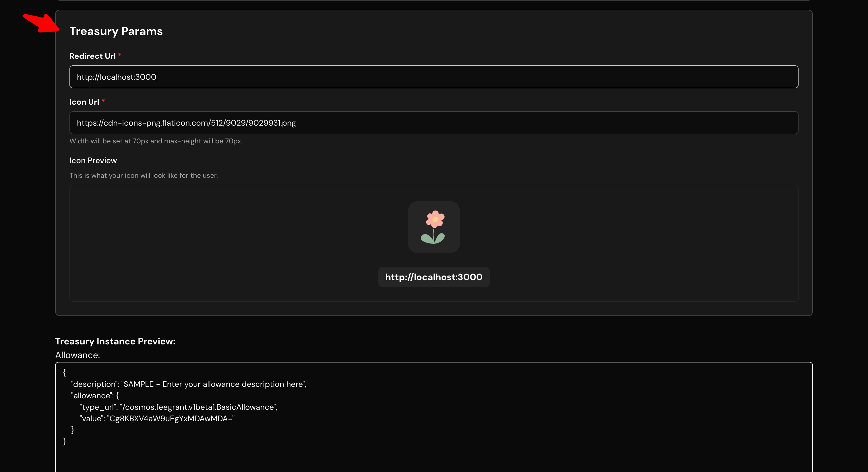Click the "description" line in the Allowance JSON

(x=189, y=384)
